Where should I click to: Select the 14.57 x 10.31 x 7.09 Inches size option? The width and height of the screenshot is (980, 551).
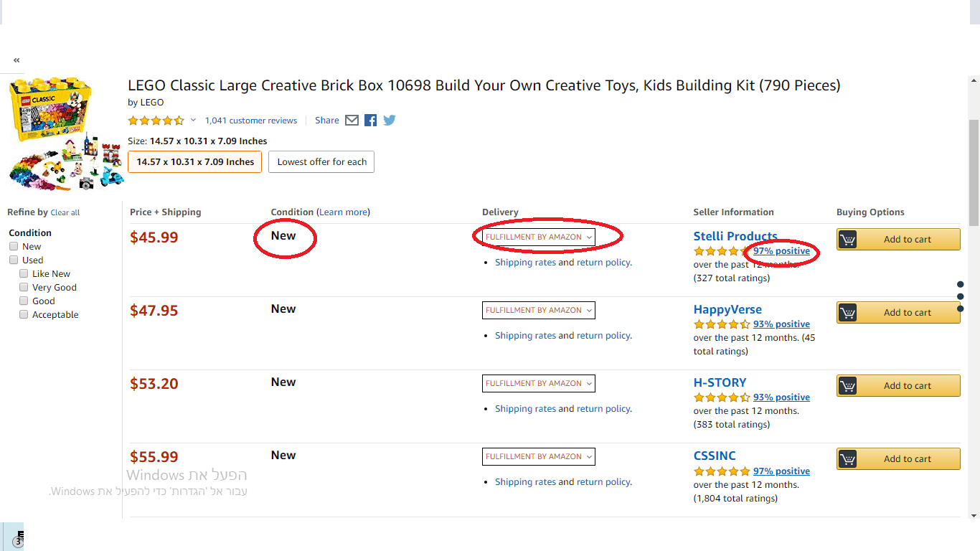(195, 162)
